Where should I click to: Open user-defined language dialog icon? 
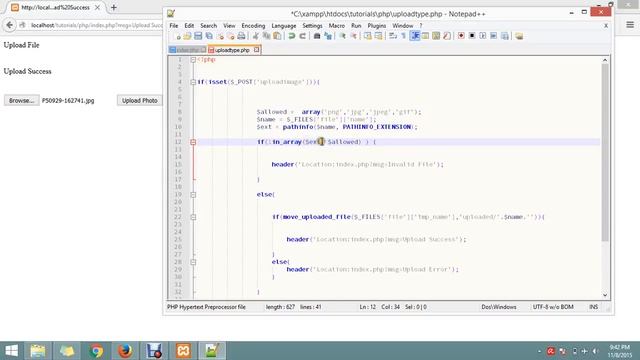click(x=425, y=36)
